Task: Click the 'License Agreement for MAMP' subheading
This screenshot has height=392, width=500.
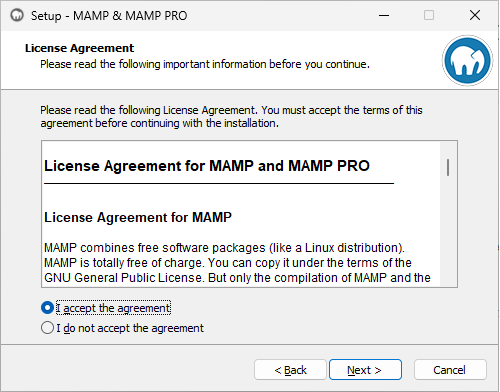Action: (138, 217)
